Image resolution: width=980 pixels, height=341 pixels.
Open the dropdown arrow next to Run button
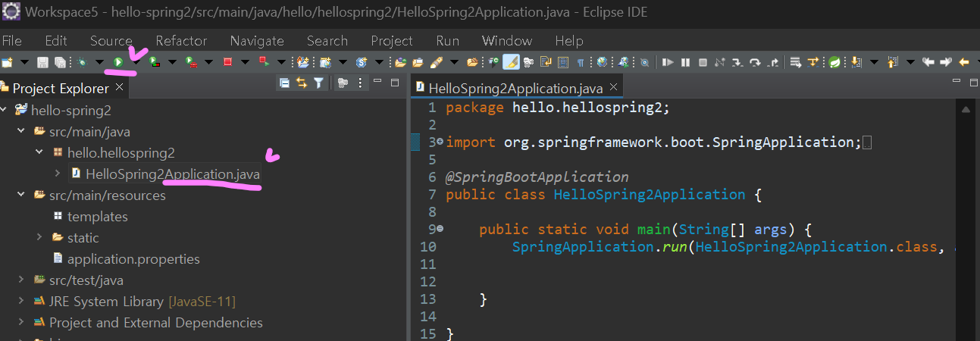pyautogui.click(x=137, y=61)
